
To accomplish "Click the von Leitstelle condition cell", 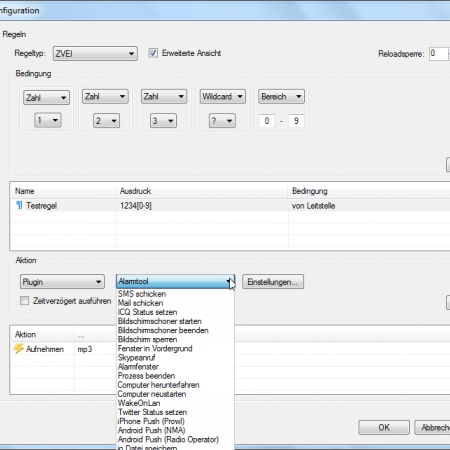I will 313,206.
